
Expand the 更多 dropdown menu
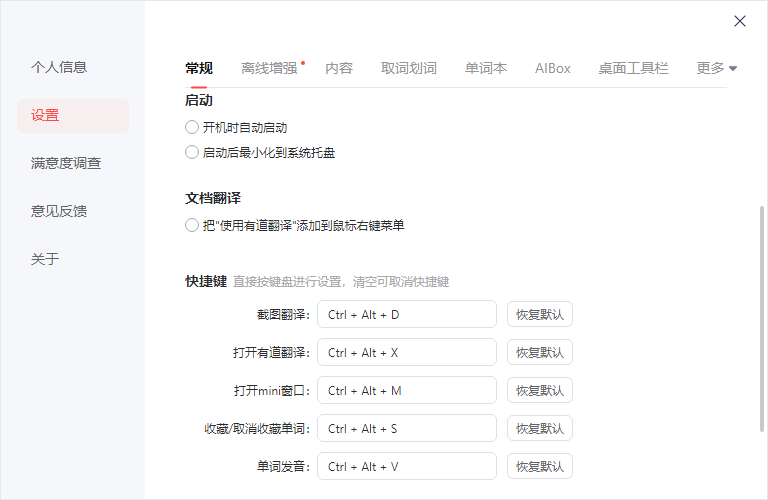coord(716,68)
